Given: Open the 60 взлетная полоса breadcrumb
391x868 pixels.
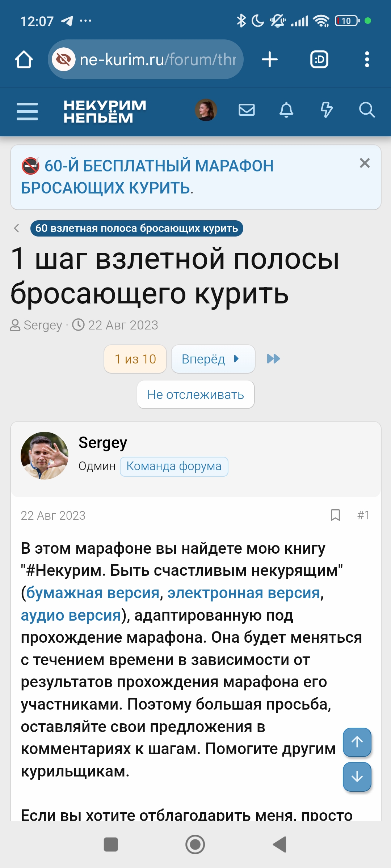Looking at the screenshot, I should coord(136,229).
